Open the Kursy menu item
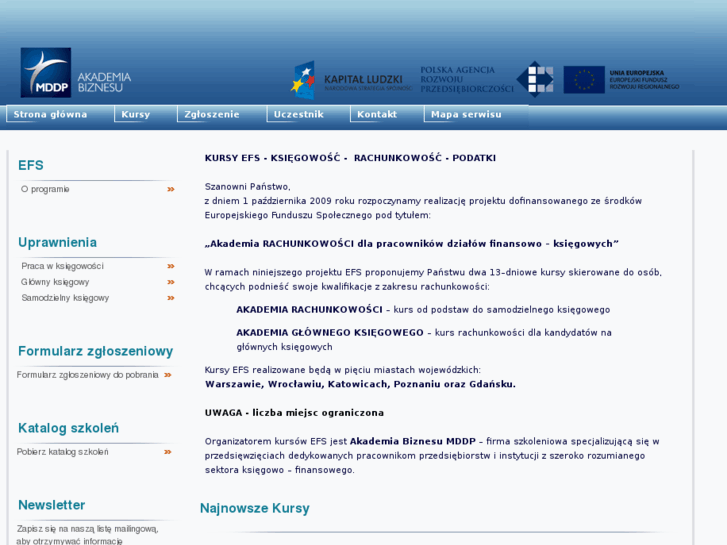The height and width of the screenshot is (545, 727). (136, 114)
